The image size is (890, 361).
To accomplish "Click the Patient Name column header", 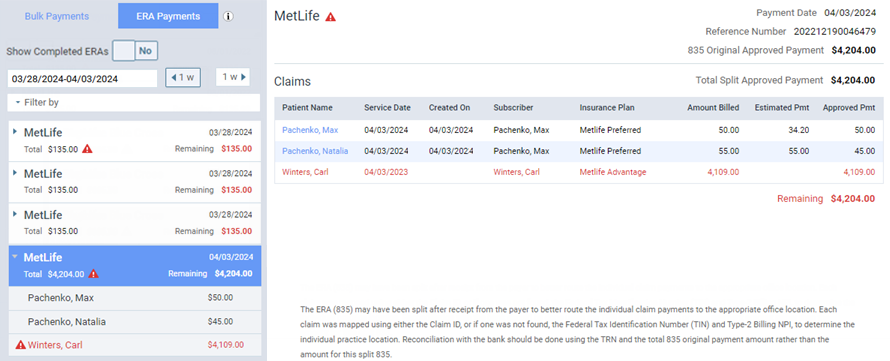I will click(x=307, y=108).
